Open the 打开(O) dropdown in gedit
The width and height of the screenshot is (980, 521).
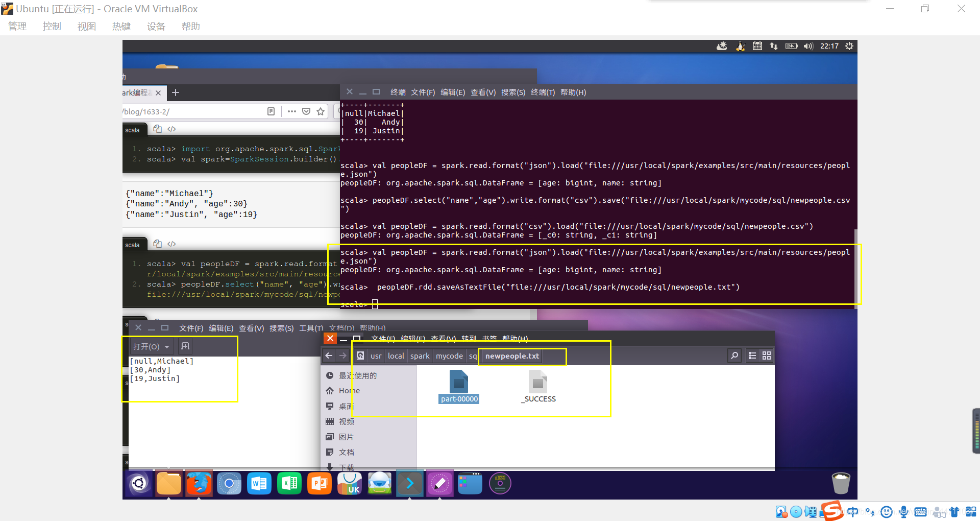[151, 346]
